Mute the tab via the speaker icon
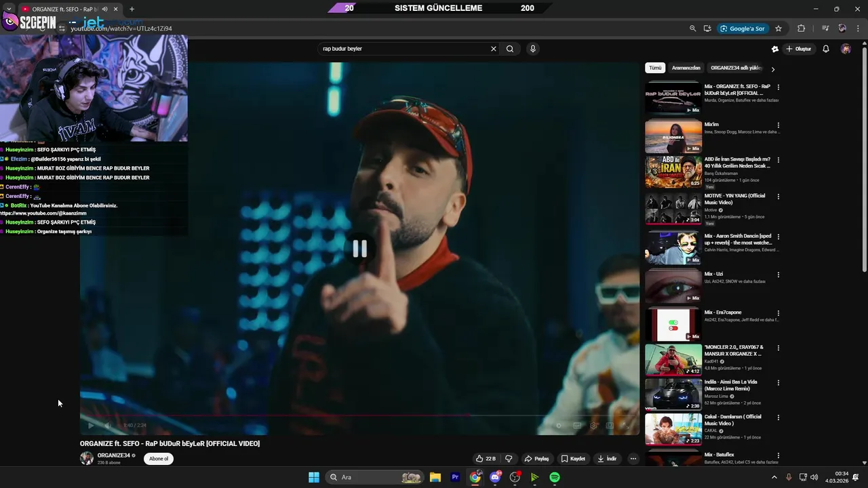The height and width of the screenshot is (488, 868). tap(104, 9)
